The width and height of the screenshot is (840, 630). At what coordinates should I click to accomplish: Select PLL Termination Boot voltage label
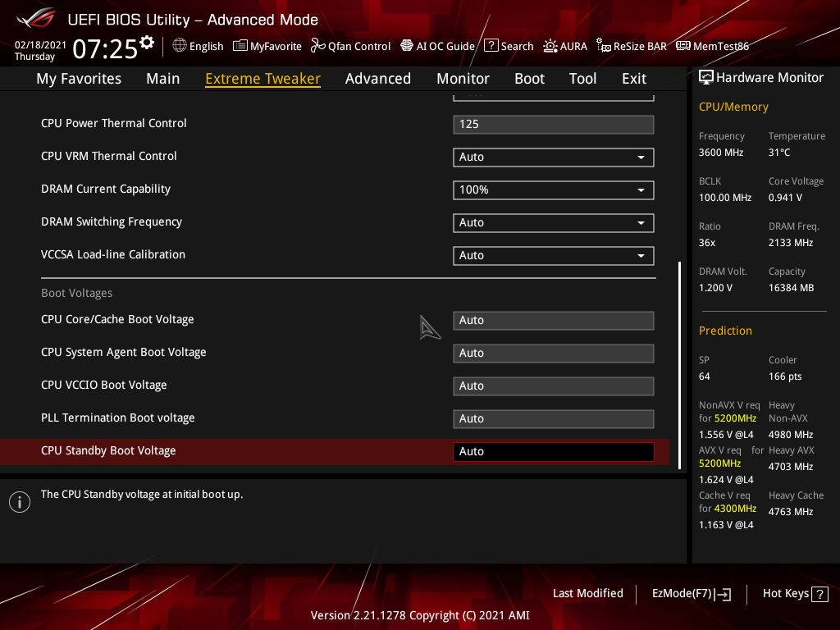coord(118,418)
